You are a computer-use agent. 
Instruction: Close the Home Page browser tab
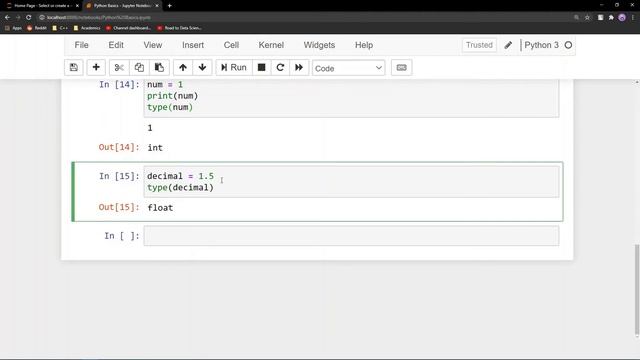tap(77, 6)
